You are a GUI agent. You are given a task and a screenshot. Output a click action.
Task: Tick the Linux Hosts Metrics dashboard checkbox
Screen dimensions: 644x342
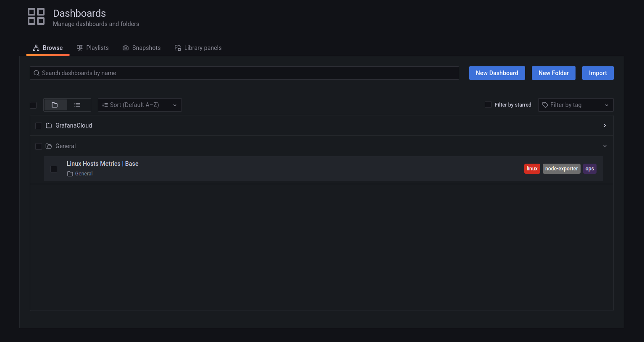[x=54, y=169]
